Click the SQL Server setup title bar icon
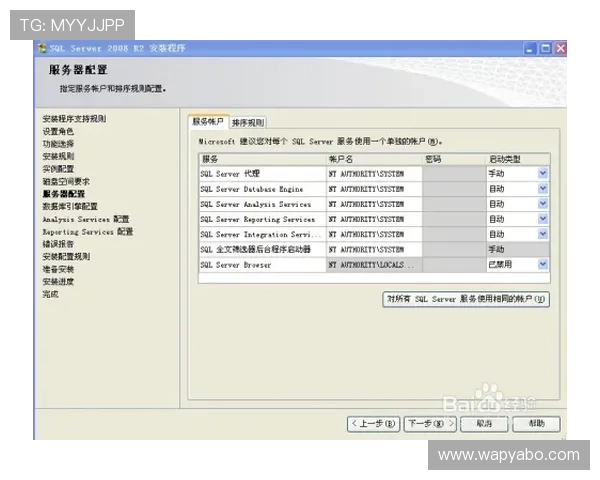Viewport: 600px width, 480px height. (42, 48)
